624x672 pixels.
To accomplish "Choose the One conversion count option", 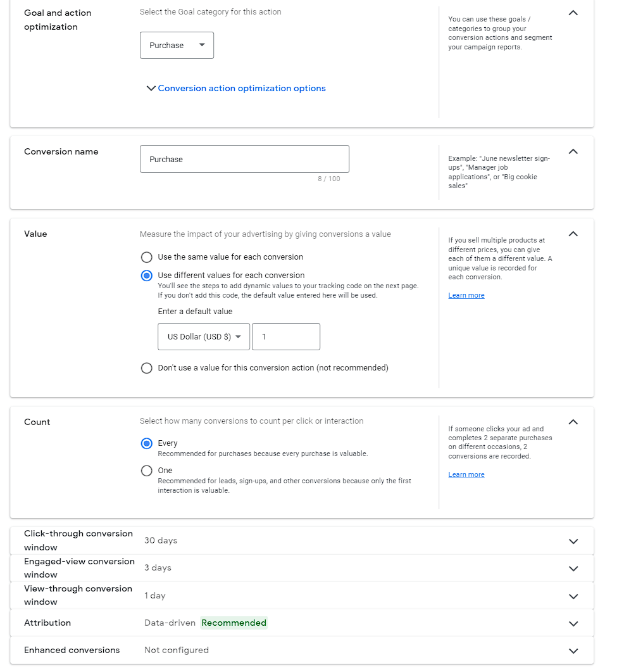I will tap(146, 470).
